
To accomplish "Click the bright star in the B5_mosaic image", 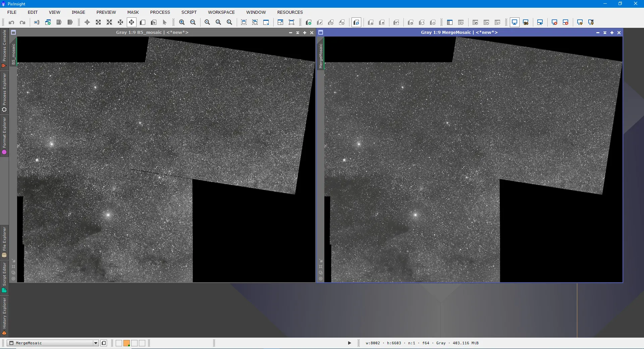I will pyautogui.click(x=108, y=215).
